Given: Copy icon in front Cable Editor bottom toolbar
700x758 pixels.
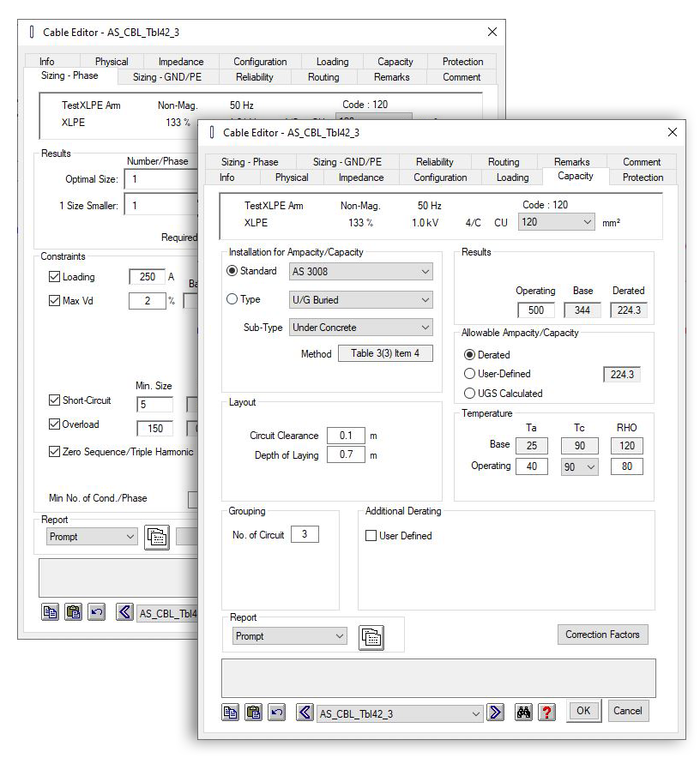Looking at the screenshot, I should coord(230,713).
